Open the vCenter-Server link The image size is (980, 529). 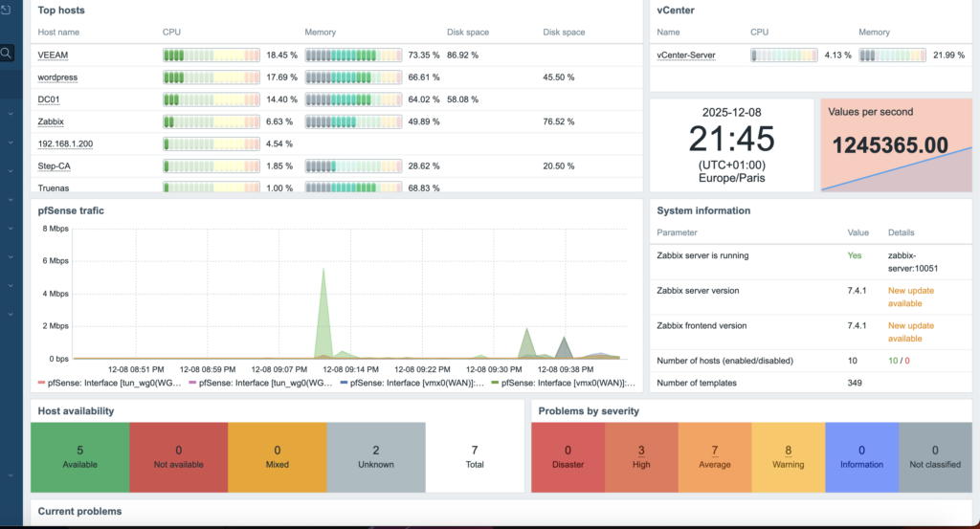[686, 55]
